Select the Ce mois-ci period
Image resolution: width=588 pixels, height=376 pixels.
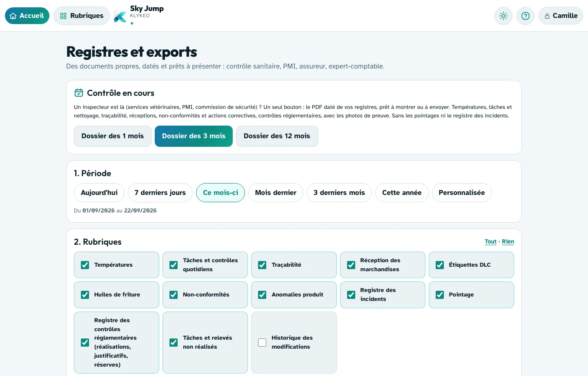pos(220,192)
